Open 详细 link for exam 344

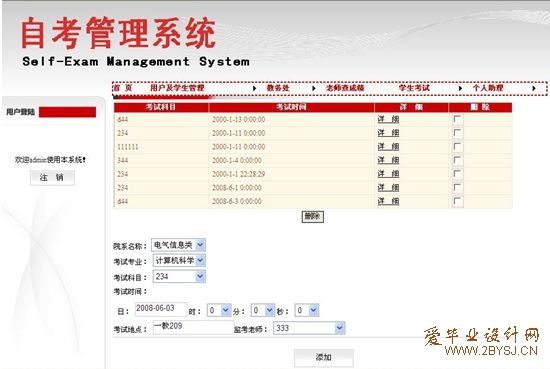[388, 160]
